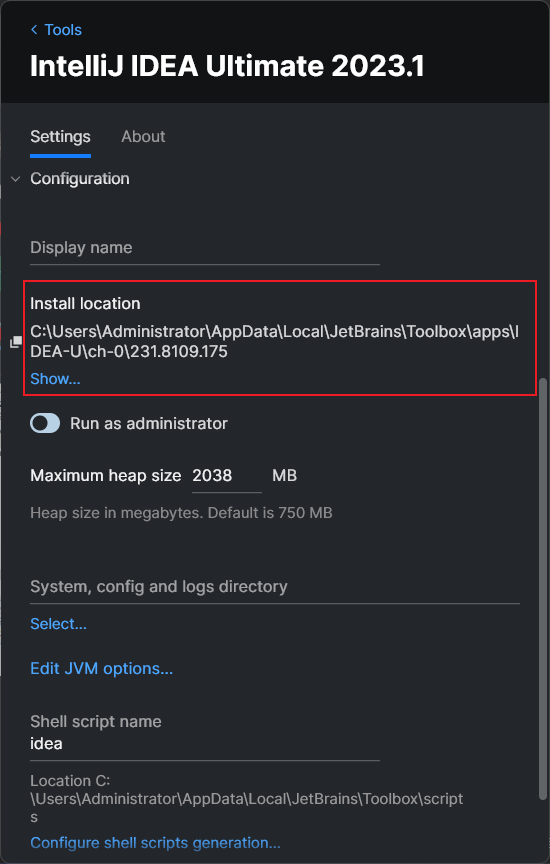Open the About tab
Viewport: 550px width, 864px height.
click(x=143, y=137)
